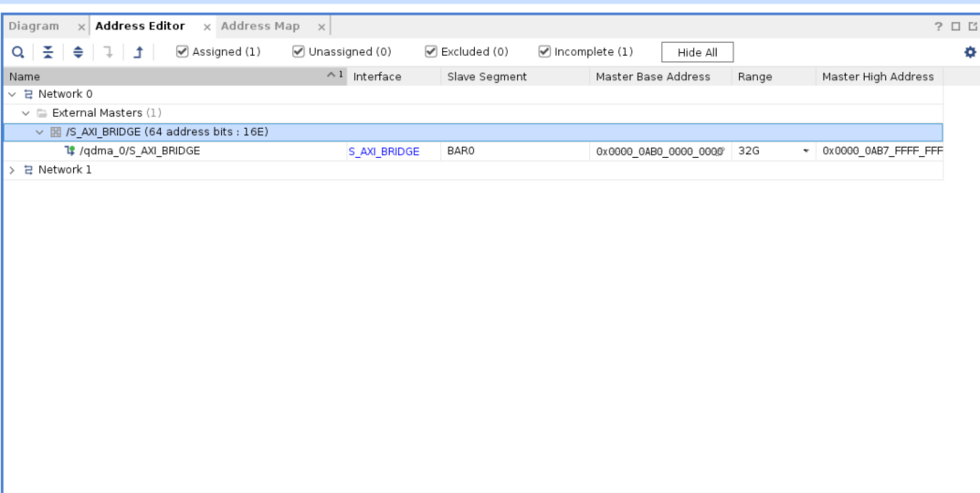
Task: Disable the Incomplete (1) filter
Action: pos(544,52)
